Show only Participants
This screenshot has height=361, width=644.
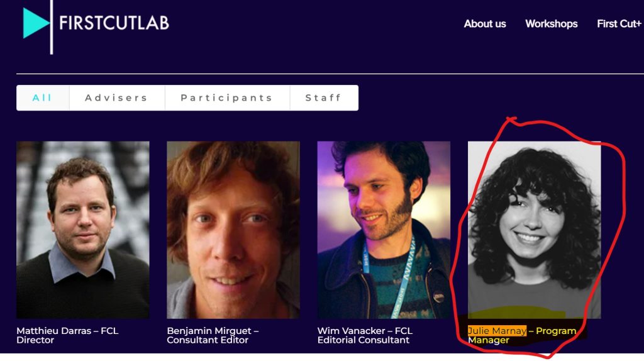226,98
